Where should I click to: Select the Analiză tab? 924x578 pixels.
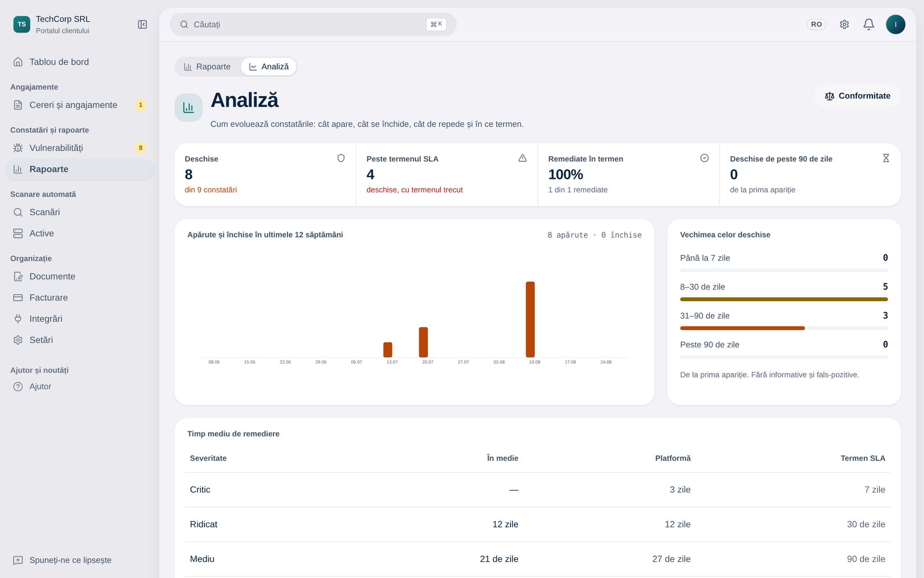pos(269,66)
